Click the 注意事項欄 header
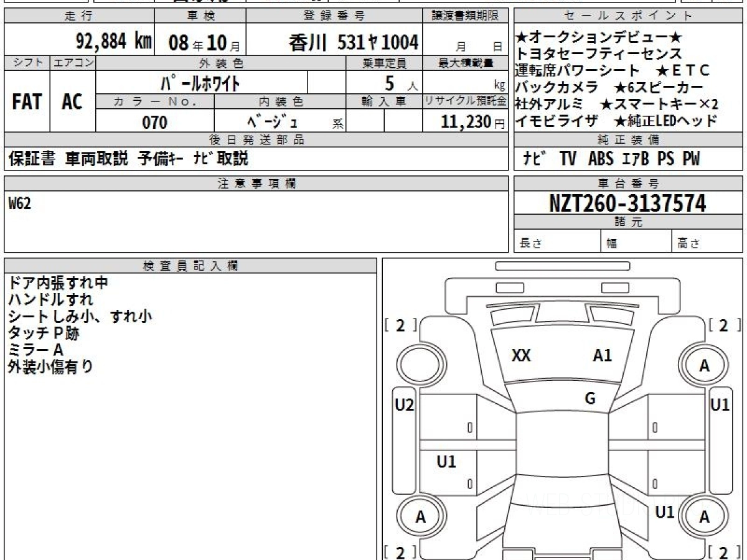The width and height of the screenshot is (747, 560). point(256,183)
